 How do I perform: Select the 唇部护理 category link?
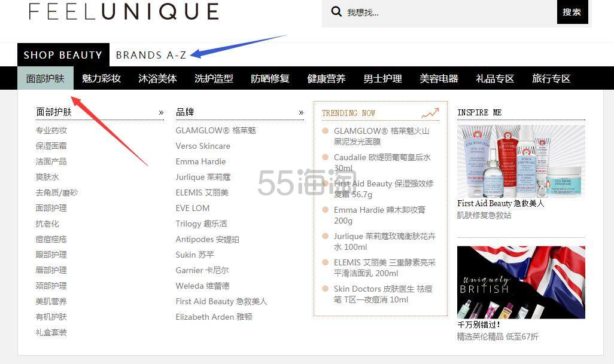(51, 270)
